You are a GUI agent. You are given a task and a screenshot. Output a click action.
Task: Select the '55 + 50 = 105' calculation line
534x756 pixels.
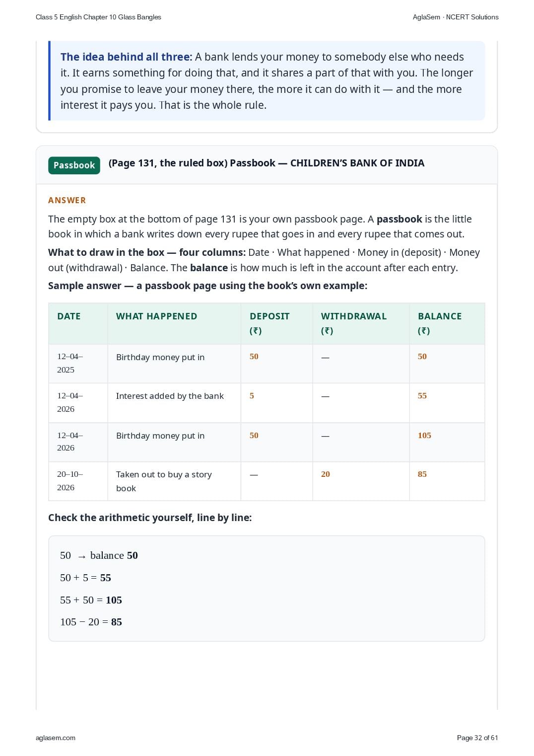pos(91,600)
